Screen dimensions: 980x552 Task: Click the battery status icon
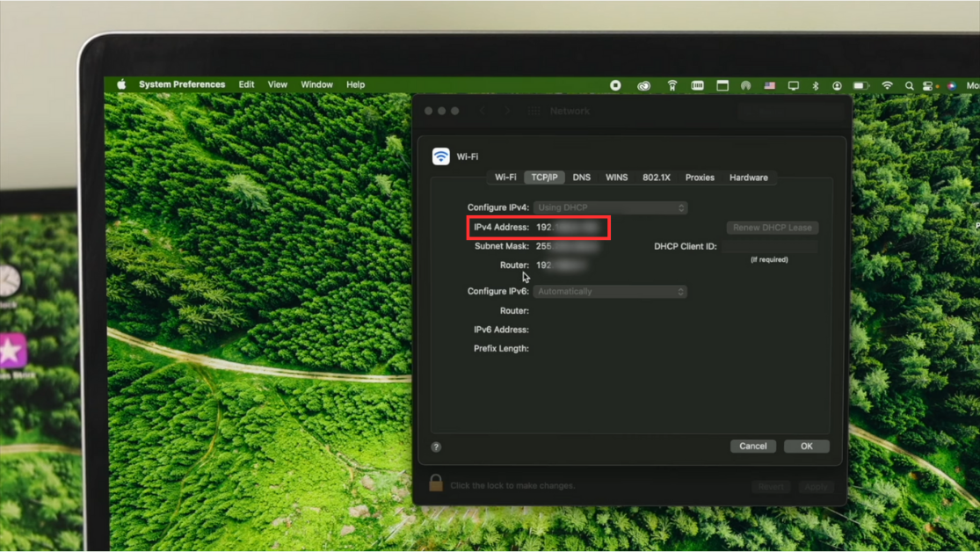tap(861, 85)
